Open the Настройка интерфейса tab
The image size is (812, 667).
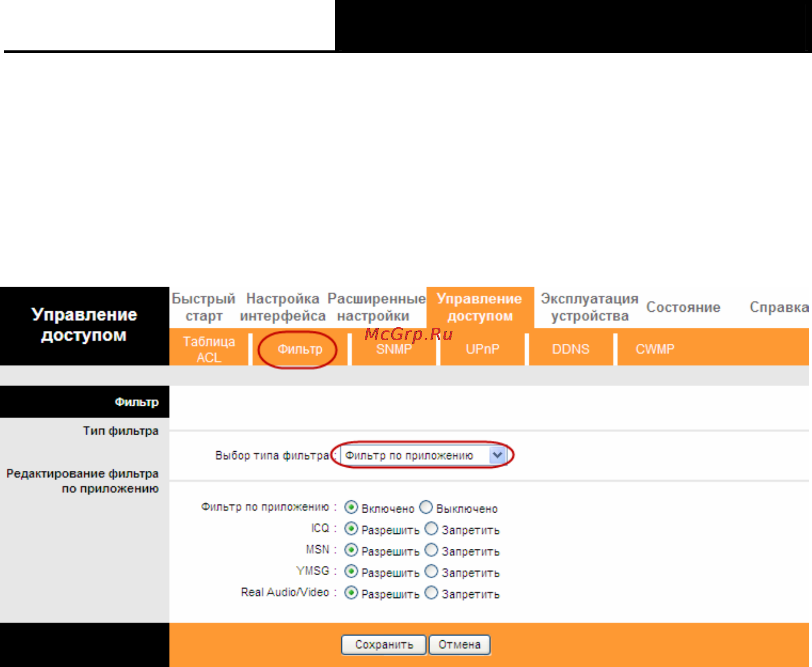click(x=283, y=307)
